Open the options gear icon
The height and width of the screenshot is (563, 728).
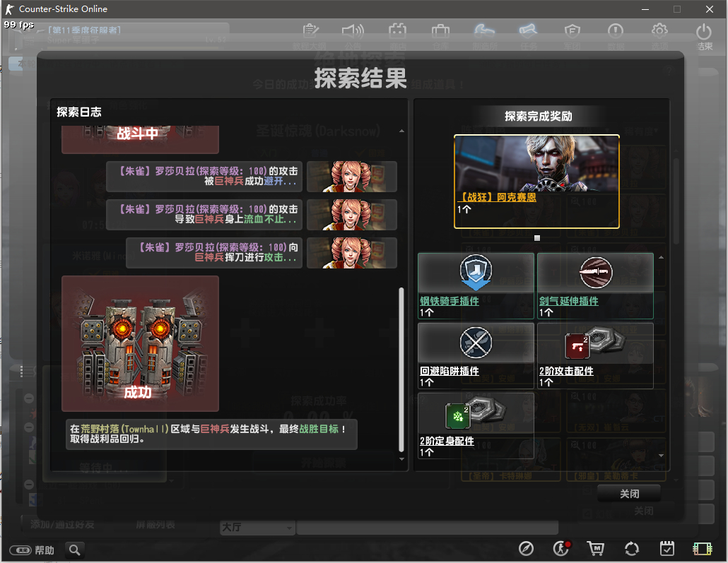pos(659,31)
